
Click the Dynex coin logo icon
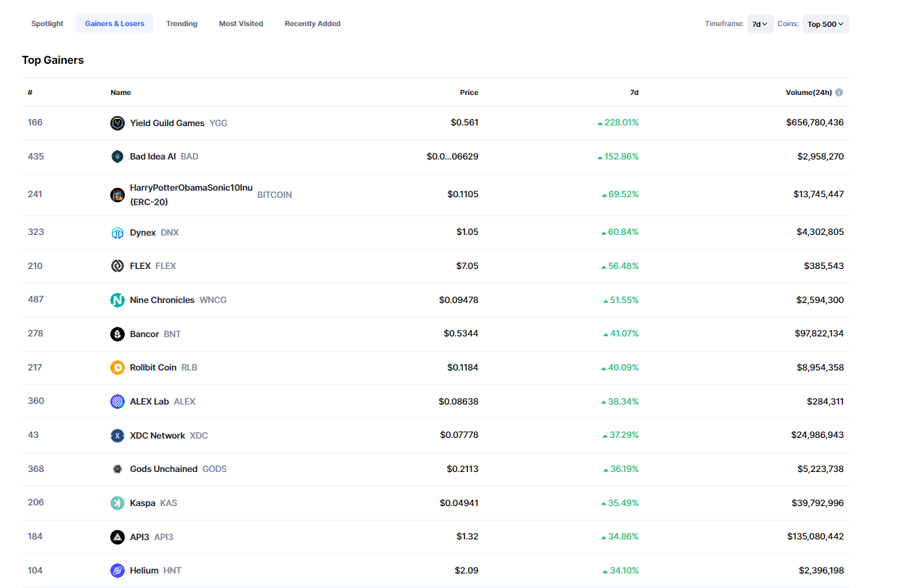117,233
